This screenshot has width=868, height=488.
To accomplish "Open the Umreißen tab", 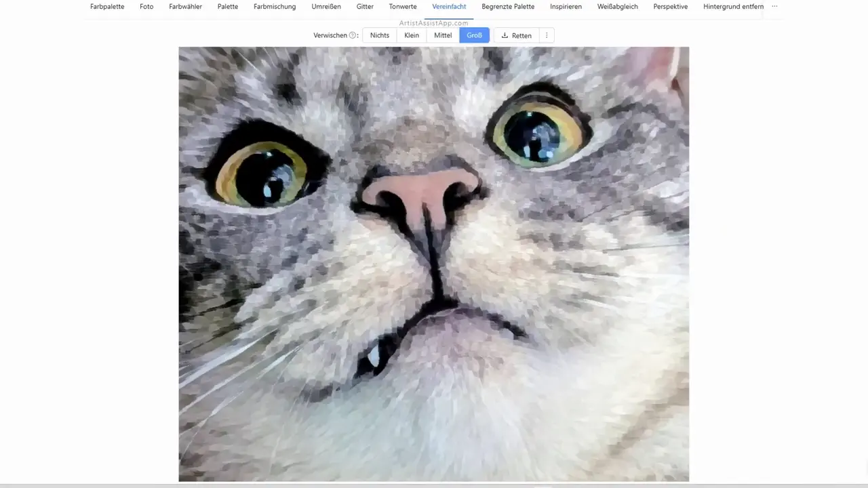I will [326, 7].
